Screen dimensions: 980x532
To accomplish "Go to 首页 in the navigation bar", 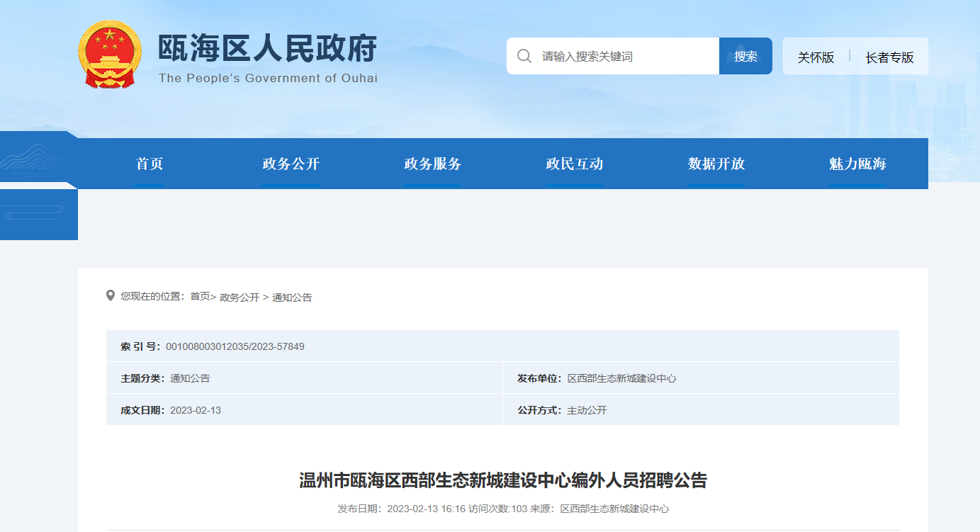I will click(150, 164).
